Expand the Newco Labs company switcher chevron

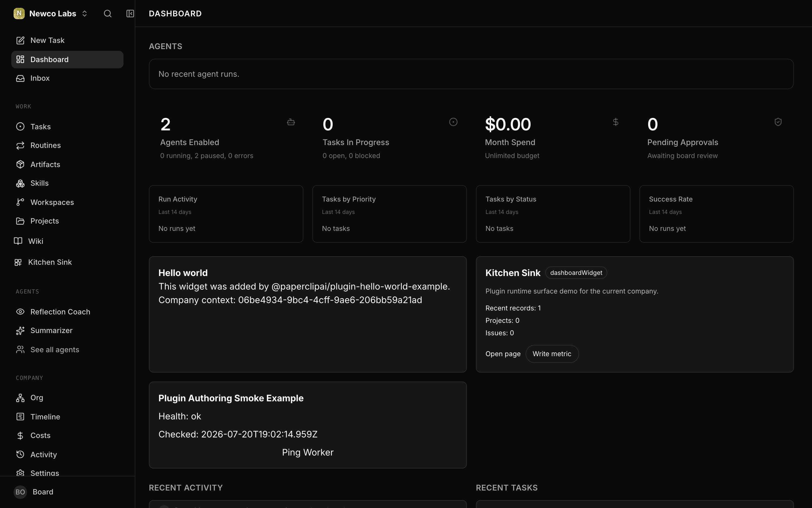pos(85,14)
